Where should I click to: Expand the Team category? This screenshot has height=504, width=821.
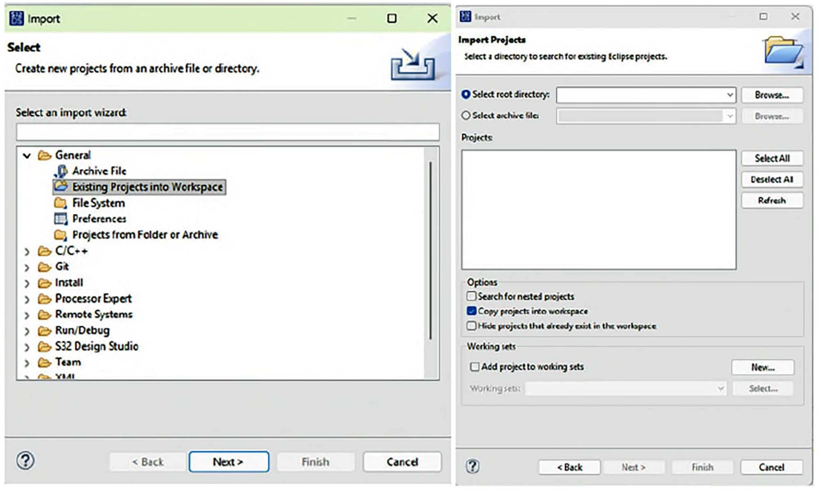pos(27,363)
